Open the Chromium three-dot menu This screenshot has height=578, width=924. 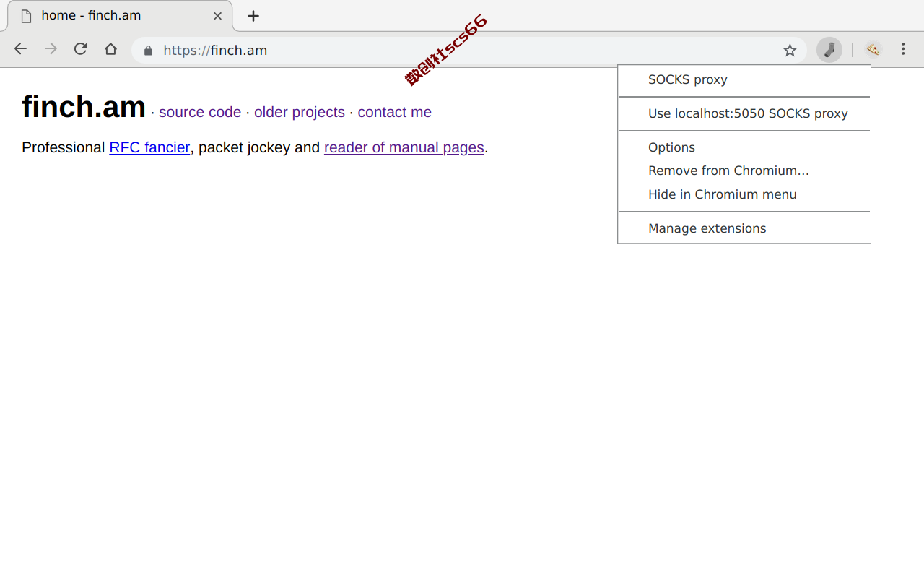(x=903, y=49)
